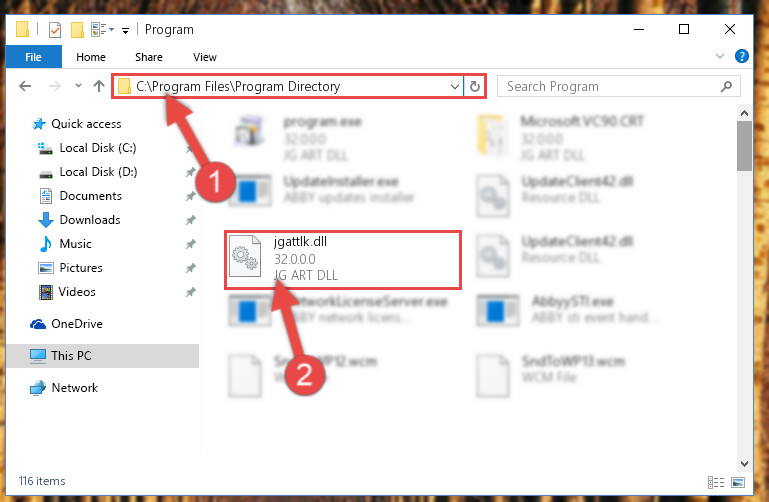Image resolution: width=769 pixels, height=502 pixels.
Task: Select the NetworkLicenseServer.exe file
Action: pos(338,309)
